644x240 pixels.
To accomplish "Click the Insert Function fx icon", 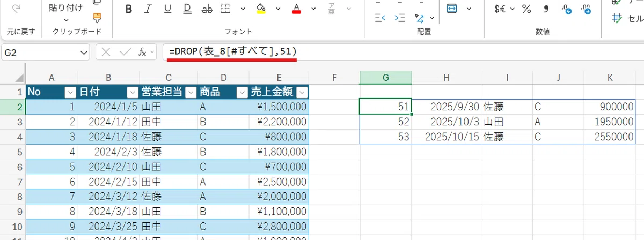I will tap(142, 52).
